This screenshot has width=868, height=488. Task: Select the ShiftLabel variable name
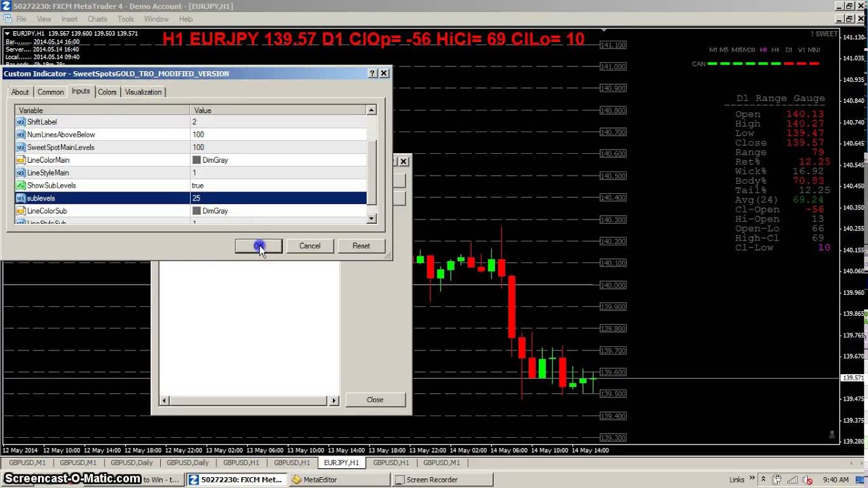point(42,122)
